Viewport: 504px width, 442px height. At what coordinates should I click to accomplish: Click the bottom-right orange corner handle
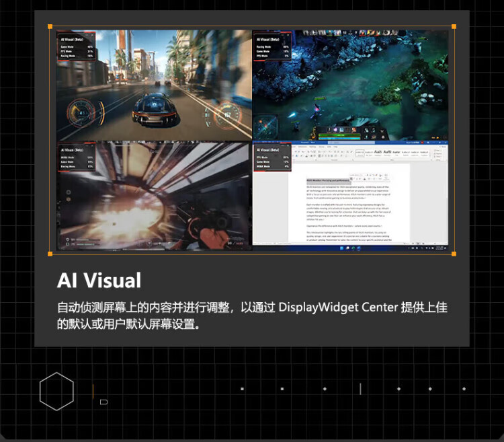(x=454, y=254)
